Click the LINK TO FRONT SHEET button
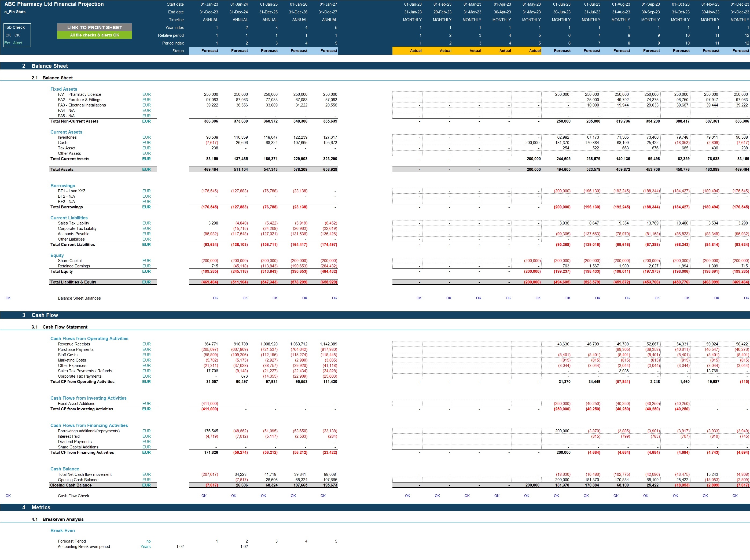Screen dimensions: 750x560 click(x=95, y=27)
